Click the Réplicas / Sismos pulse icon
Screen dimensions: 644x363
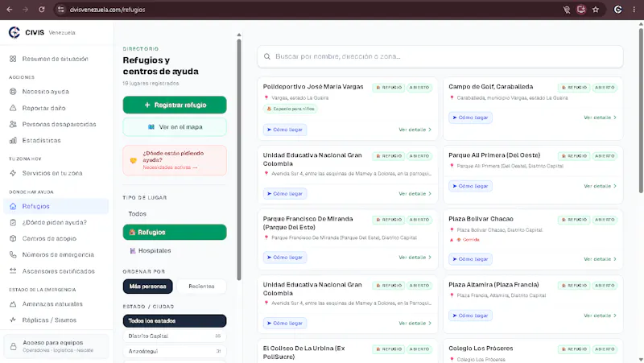tap(13, 320)
